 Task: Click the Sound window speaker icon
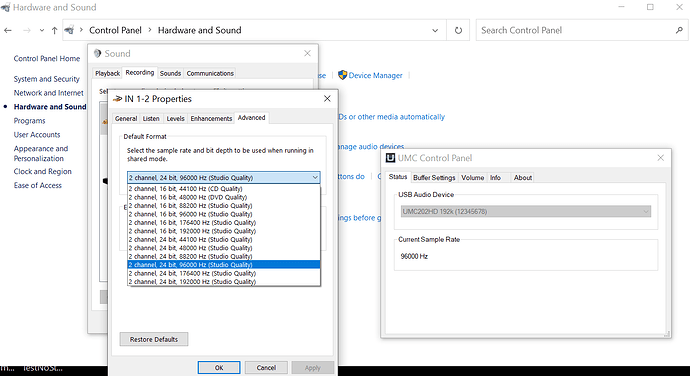97,54
